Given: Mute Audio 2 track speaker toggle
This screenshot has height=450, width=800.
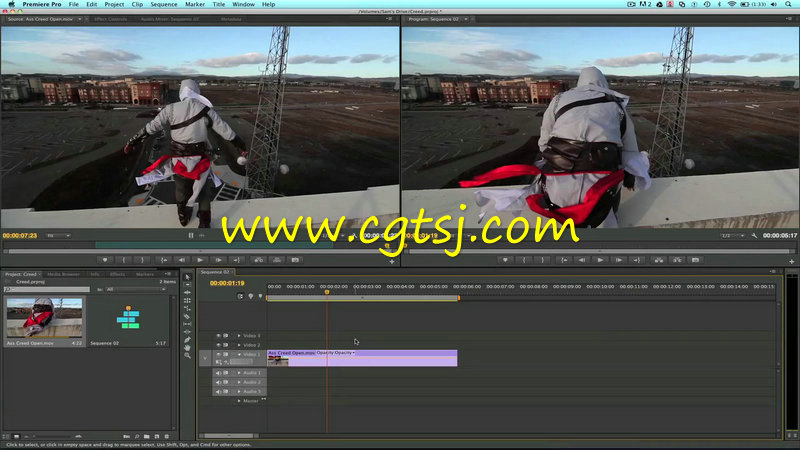Looking at the screenshot, I should (x=218, y=382).
